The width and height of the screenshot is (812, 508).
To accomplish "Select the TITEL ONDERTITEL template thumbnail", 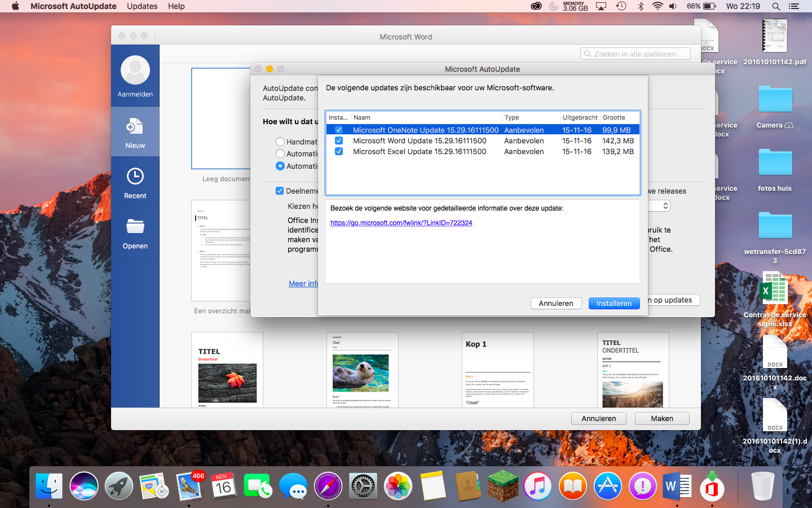I will 633,370.
